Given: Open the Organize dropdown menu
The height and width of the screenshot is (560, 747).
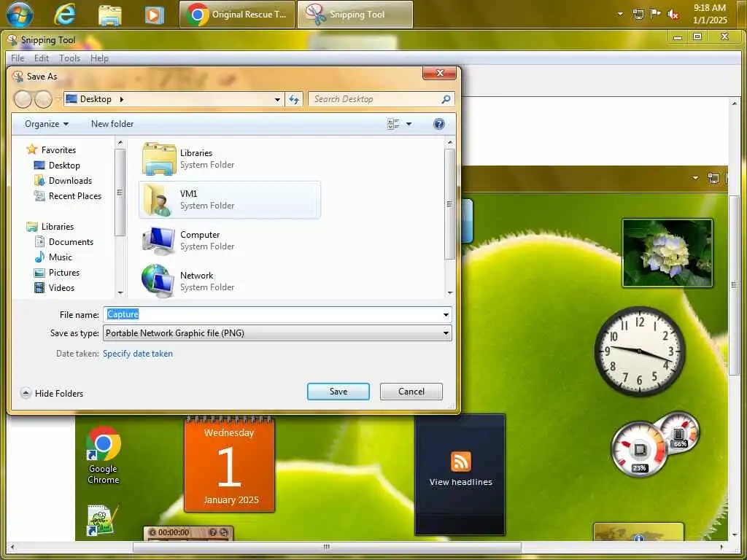Looking at the screenshot, I should (x=47, y=124).
